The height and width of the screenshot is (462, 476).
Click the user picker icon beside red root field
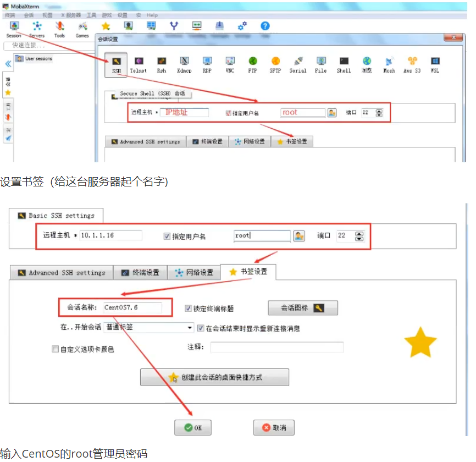[x=332, y=113]
